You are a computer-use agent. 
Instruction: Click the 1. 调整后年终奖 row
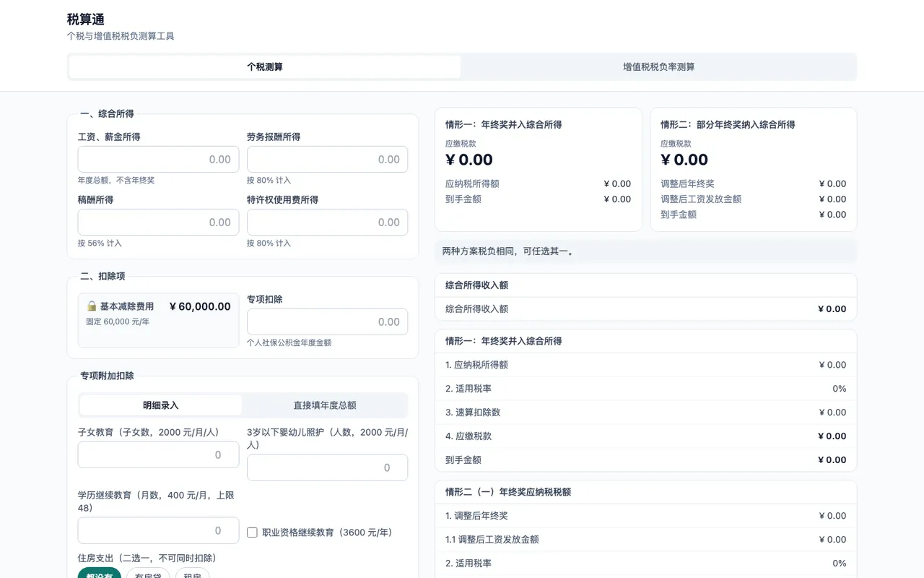coord(646,516)
